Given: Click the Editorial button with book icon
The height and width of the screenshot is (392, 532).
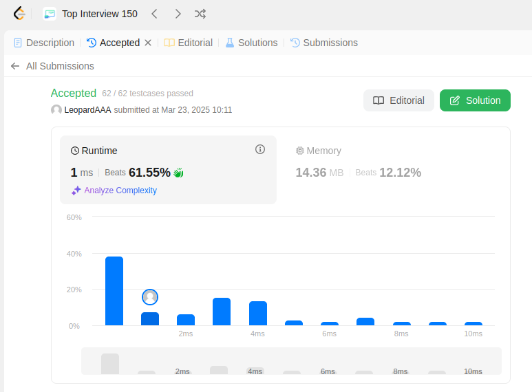Looking at the screenshot, I should tap(398, 100).
